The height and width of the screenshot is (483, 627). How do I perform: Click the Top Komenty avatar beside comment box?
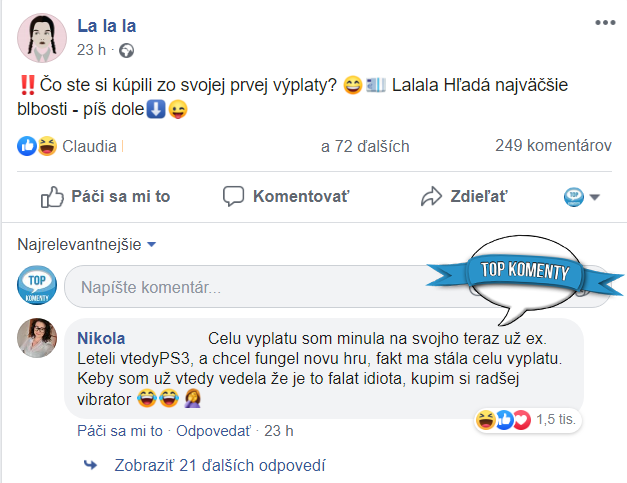[x=36, y=288]
